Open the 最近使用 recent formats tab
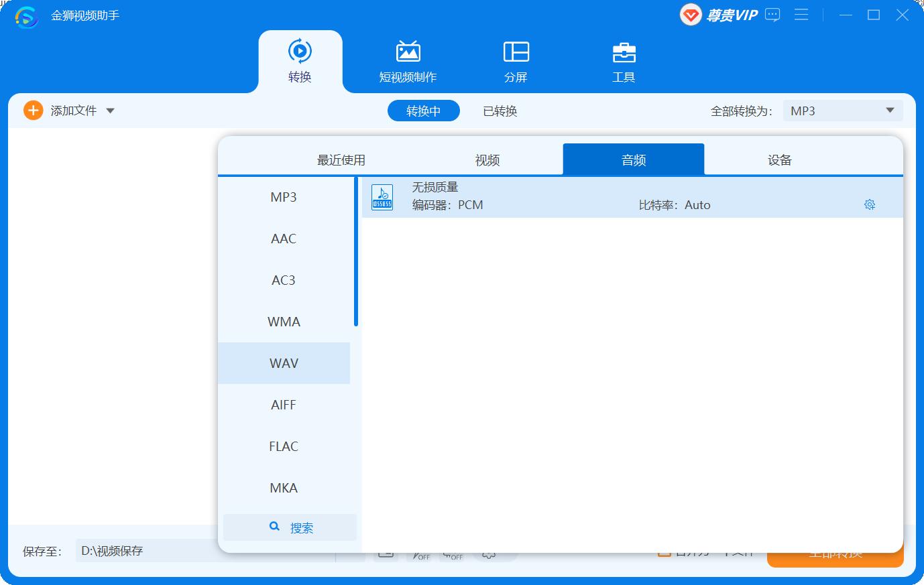The width and height of the screenshot is (924, 585). [x=341, y=160]
